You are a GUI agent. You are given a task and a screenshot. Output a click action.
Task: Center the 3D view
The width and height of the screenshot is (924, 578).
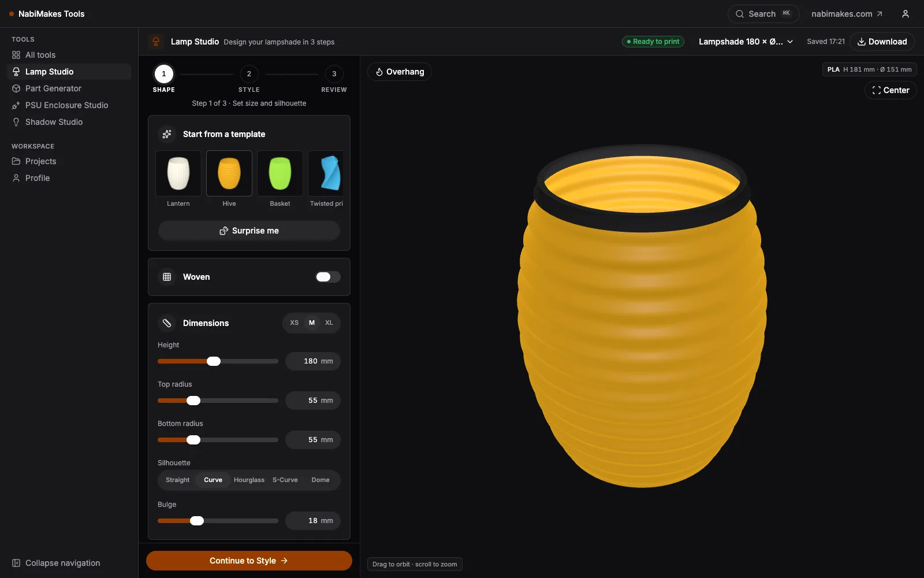891,90
